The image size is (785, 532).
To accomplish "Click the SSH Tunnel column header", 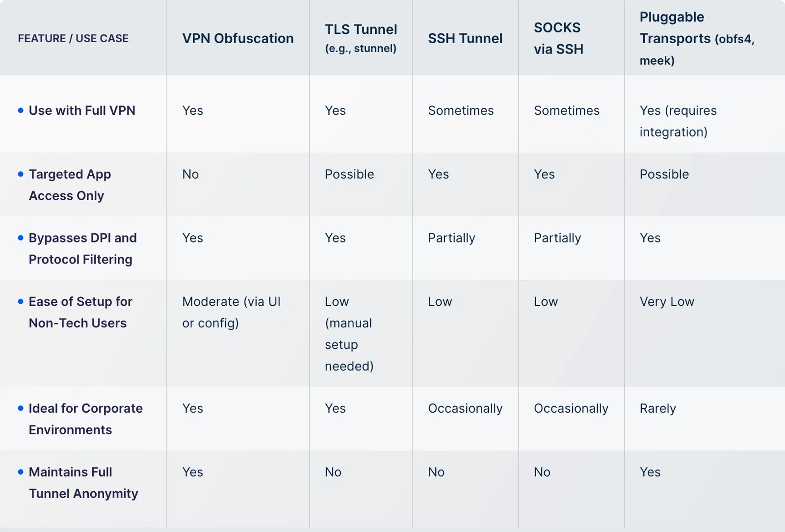I will (x=465, y=38).
